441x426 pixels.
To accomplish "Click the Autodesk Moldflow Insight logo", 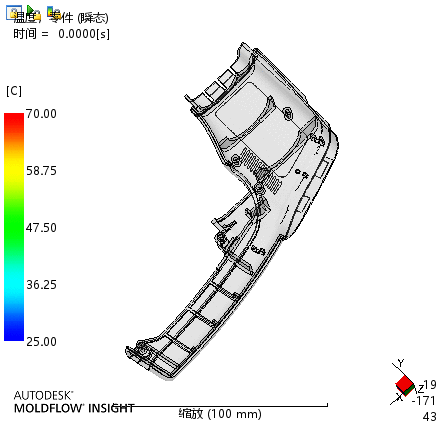I will (74, 402).
